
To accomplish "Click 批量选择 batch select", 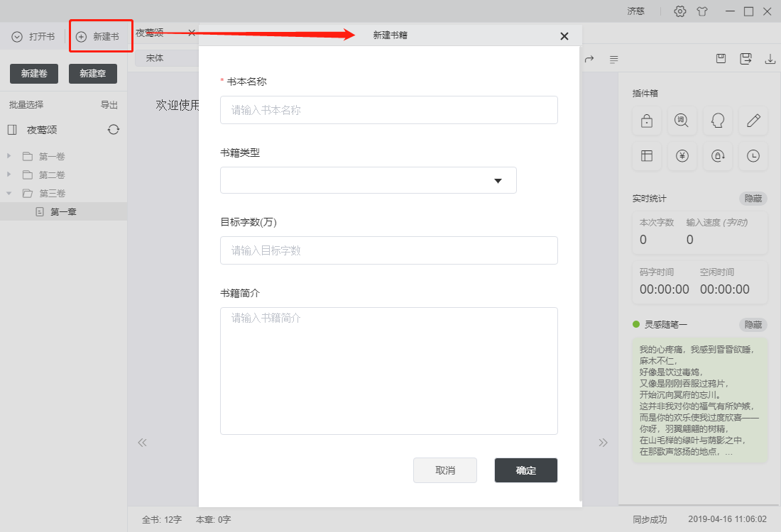I will tap(26, 104).
